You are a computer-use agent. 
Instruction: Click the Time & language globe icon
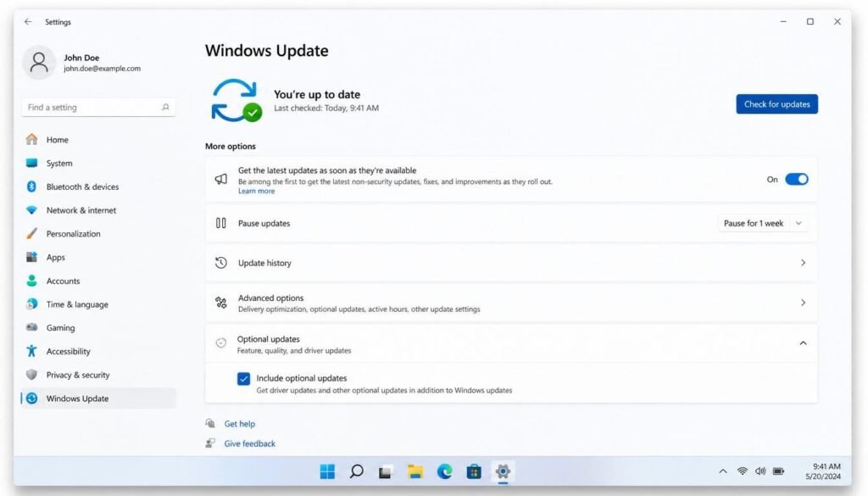[x=31, y=304]
